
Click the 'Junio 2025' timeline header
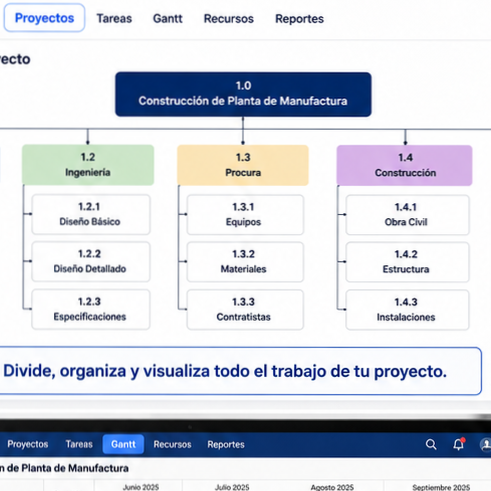pos(141,487)
